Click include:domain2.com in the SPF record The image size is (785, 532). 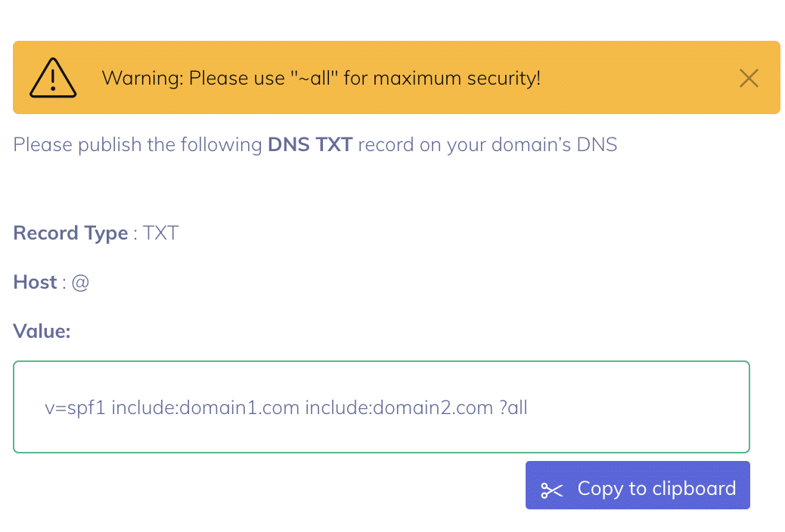pyautogui.click(x=399, y=408)
